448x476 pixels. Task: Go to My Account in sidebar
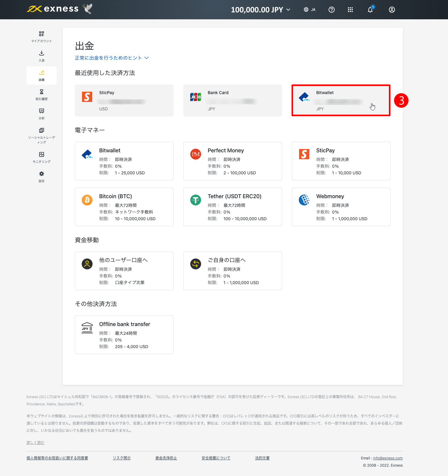pos(42,37)
